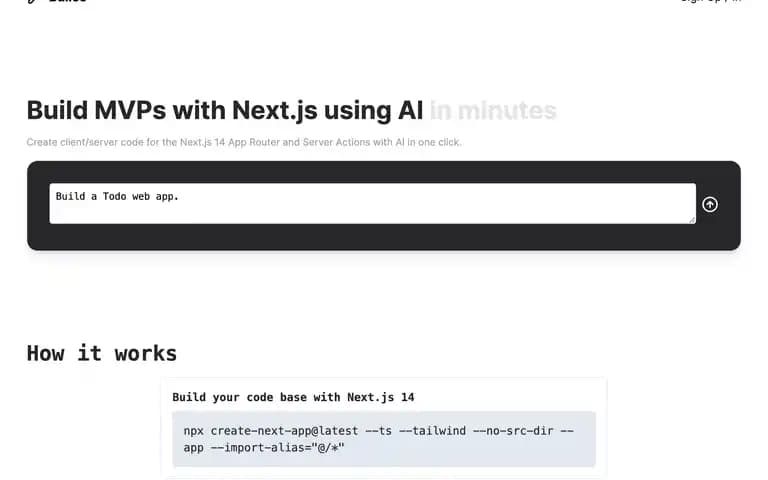Screen dimensions: 768x480
Task: Click the subtitle about Next.js 14 App Router
Action: point(244,142)
